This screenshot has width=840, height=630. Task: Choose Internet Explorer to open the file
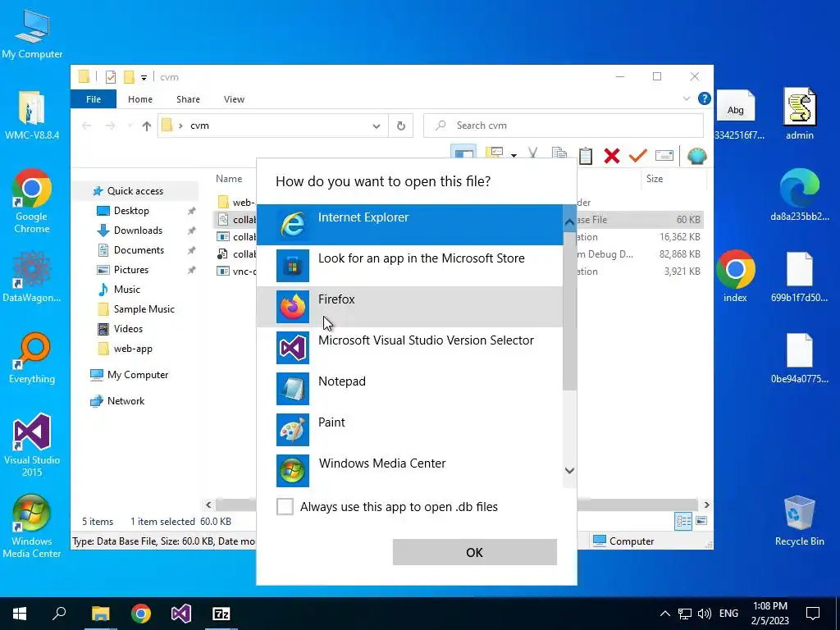(x=410, y=225)
